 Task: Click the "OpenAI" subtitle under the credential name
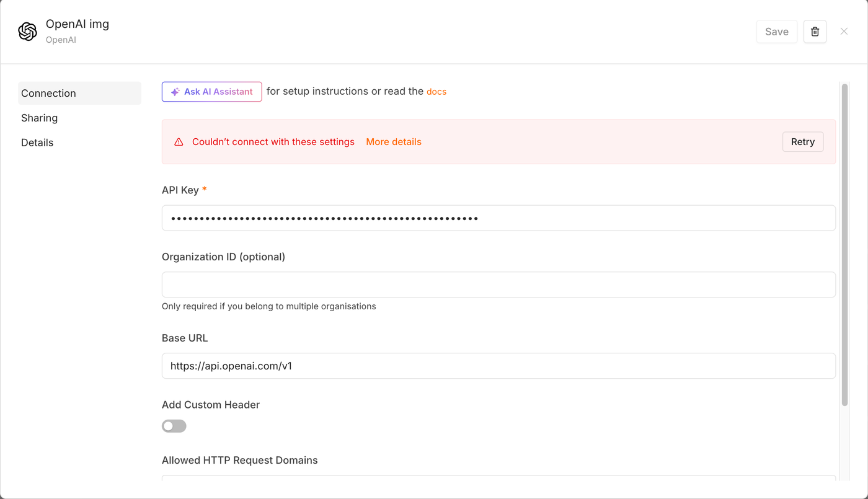[x=61, y=40]
